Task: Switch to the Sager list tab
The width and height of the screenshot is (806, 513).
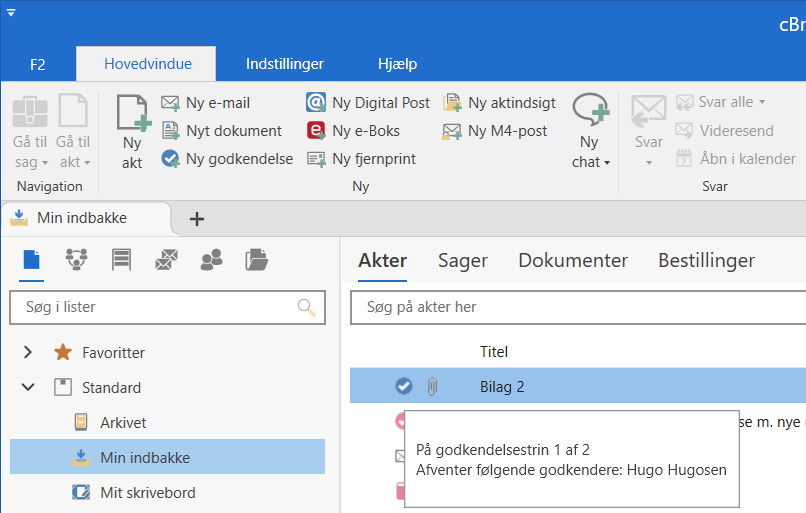Action: (462, 261)
